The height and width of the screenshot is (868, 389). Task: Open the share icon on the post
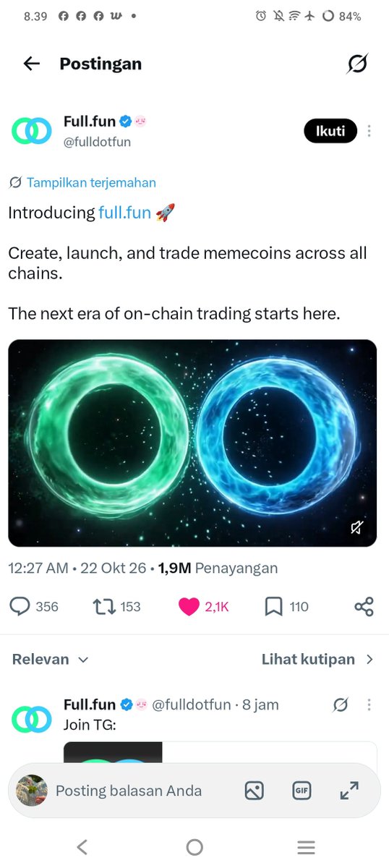364,607
